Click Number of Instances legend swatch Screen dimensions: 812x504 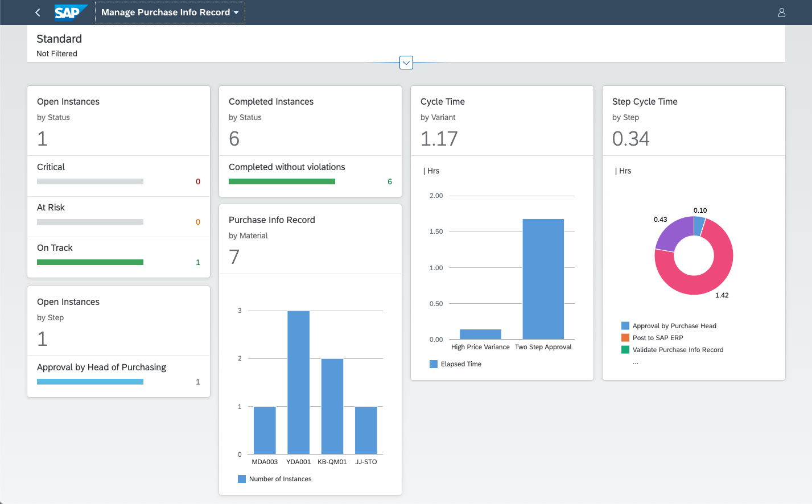242,479
